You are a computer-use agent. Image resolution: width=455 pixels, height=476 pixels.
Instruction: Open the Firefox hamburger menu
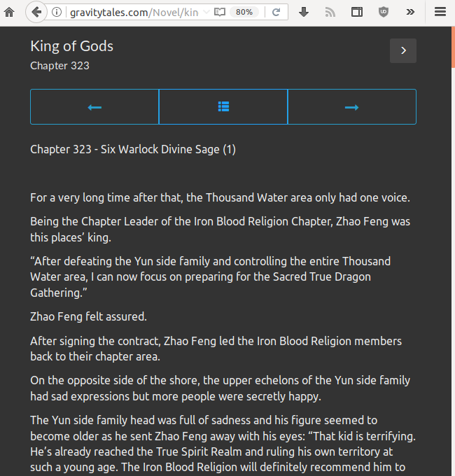click(x=440, y=12)
